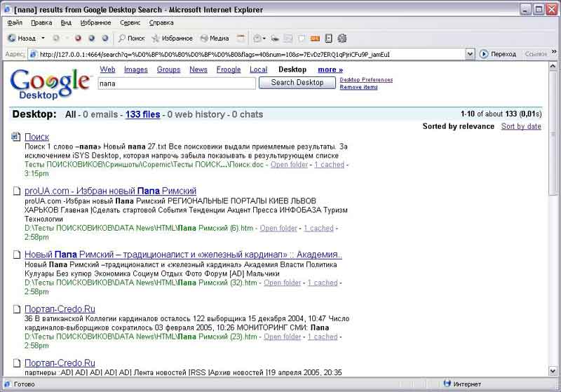Click the search box containing папа
The width and height of the screenshot is (561, 392).
click(x=177, y=83)
